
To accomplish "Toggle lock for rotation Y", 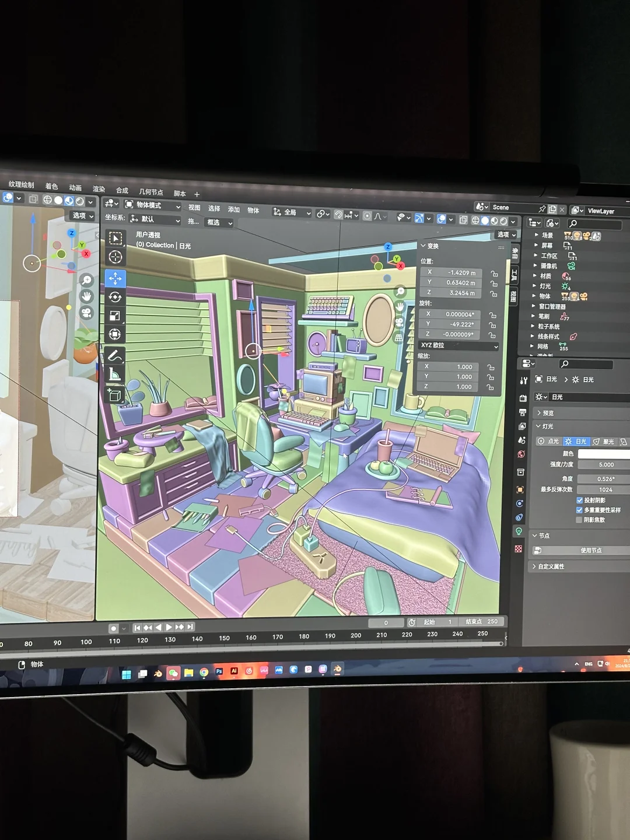I will click(493, 325).
